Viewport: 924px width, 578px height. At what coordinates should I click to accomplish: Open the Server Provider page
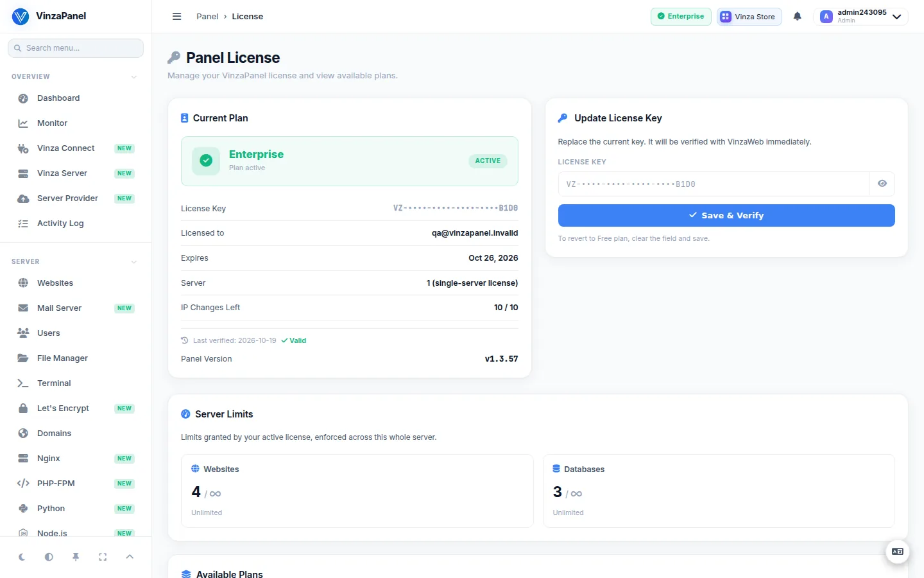pos(76,198)
